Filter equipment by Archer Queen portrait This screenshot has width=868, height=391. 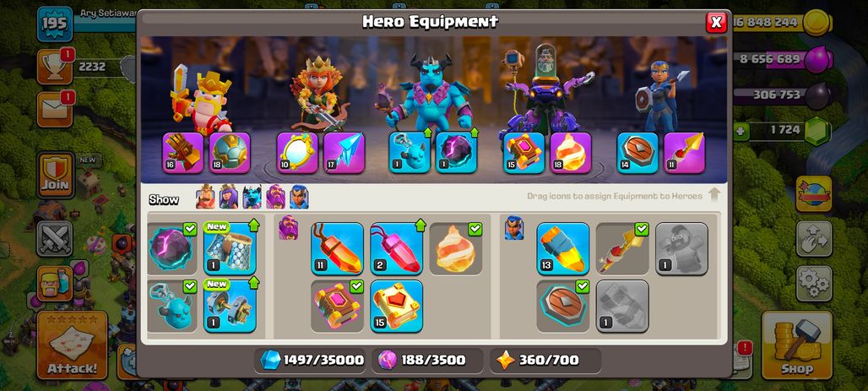(x=229, y=197)
